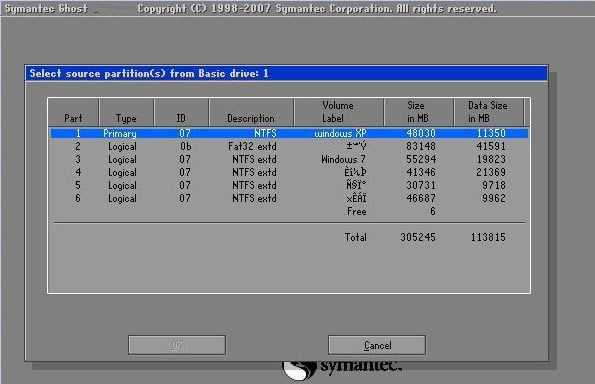Click the Data Size in MB header

pos(488,112)
